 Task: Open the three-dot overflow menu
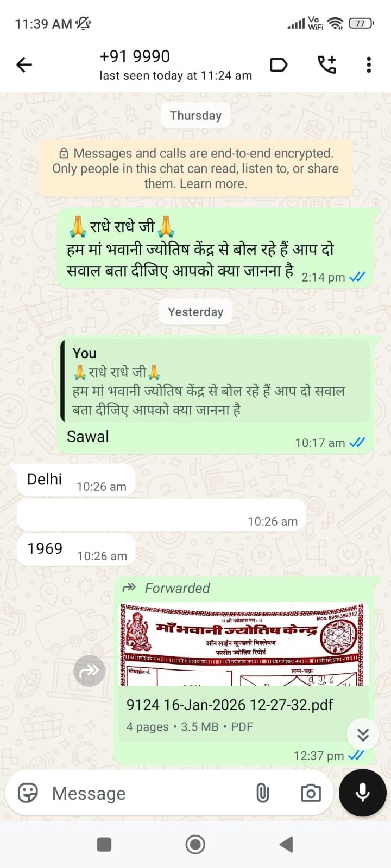pos(369,65)
